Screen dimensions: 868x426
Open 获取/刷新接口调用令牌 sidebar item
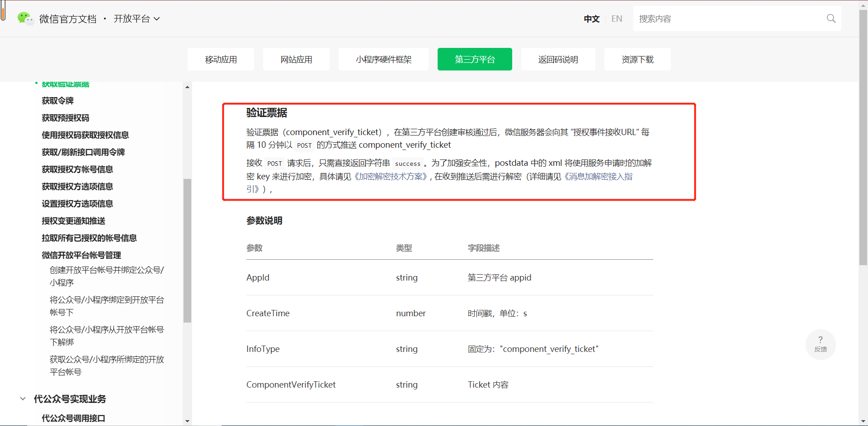[83, 152]
